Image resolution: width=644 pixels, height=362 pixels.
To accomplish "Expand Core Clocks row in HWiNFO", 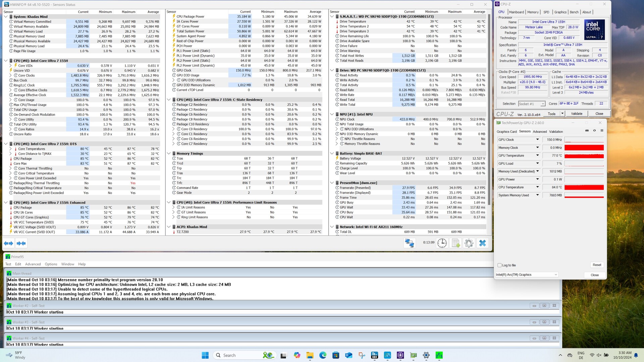I will coord(10,75).
